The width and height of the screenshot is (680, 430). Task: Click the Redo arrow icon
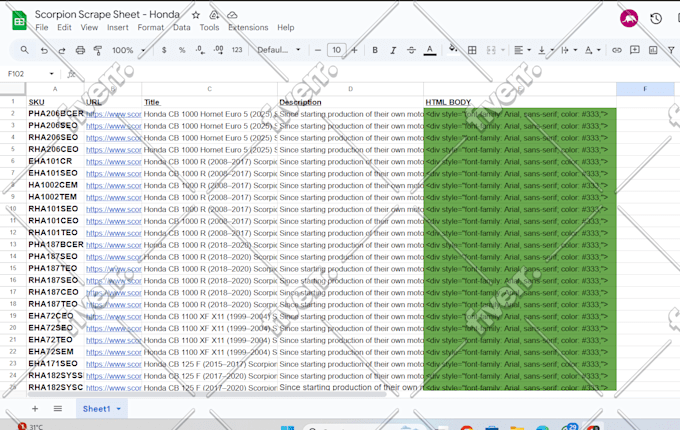[62, 50]
